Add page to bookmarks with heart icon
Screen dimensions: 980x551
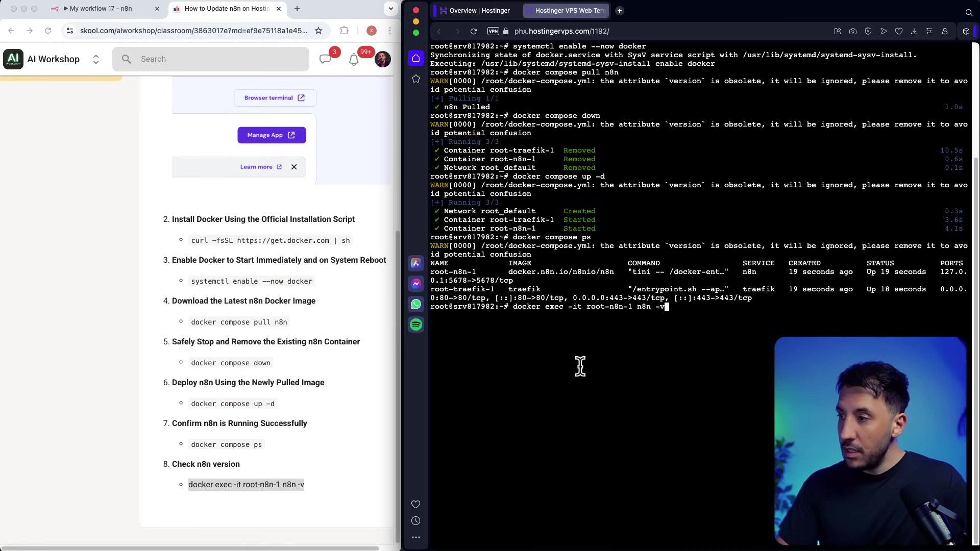point(899,31)
